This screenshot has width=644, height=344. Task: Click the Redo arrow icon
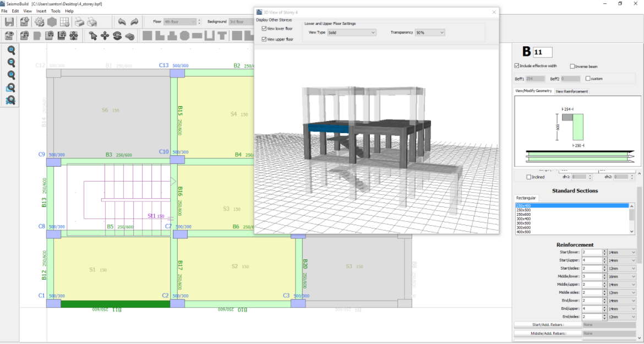click(x=134, y=22)
